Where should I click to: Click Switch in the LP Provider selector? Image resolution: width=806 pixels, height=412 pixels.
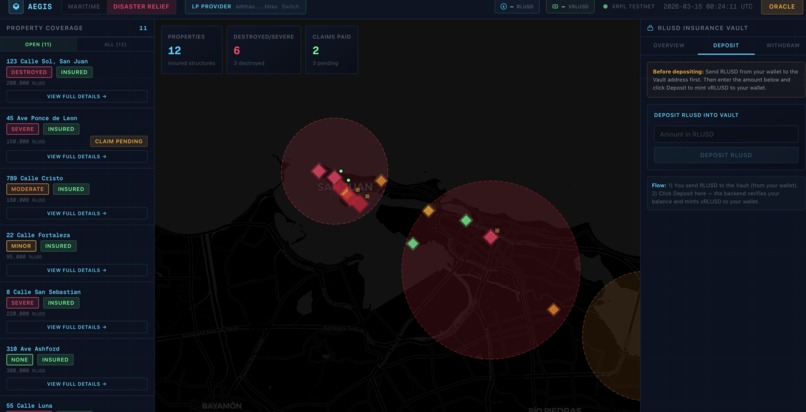point(290,7)
